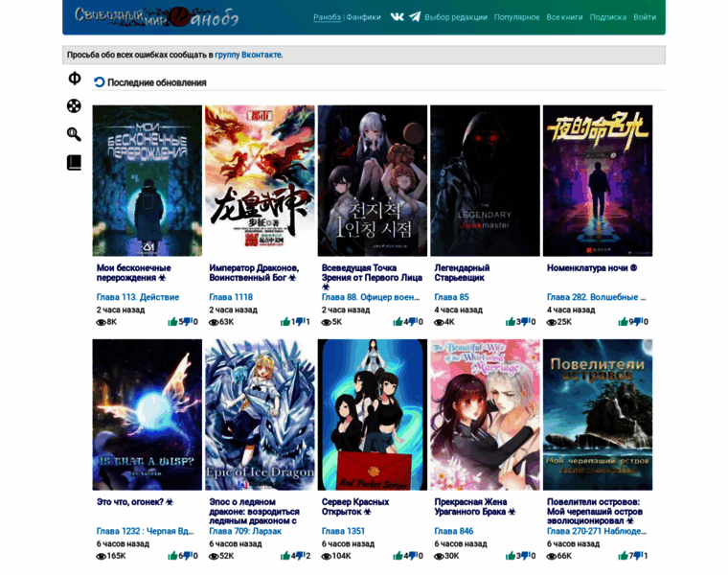This screenshot has width=728, height=575.
Task: Open chapter Глава 88. Офицер воен...
Action: [x=371, y=297]
